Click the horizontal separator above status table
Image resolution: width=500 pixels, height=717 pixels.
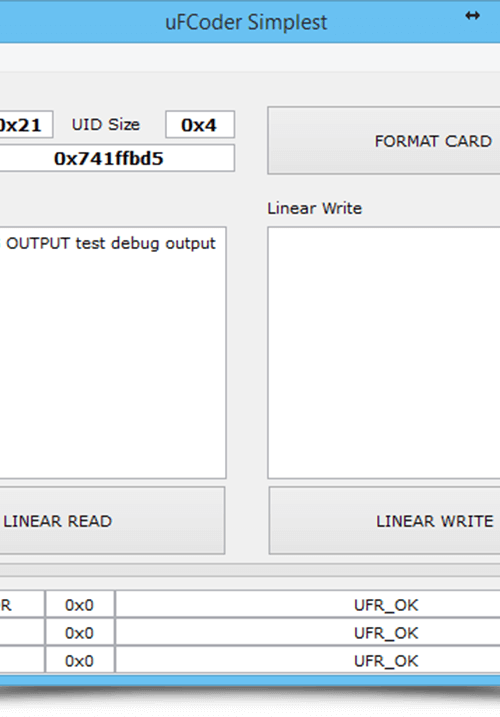(x=250, y=570)
